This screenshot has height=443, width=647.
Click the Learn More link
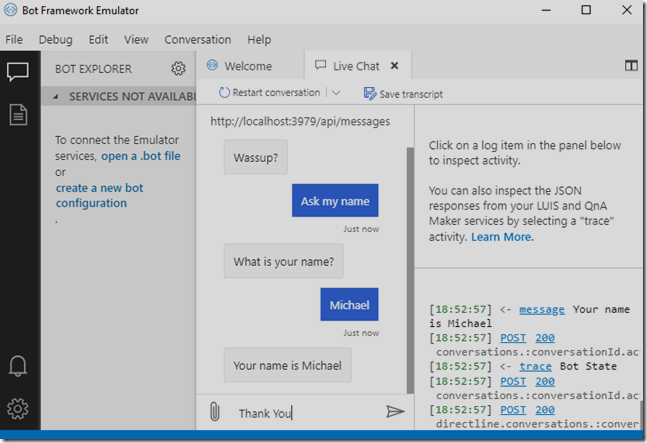[x=502, y=237]
